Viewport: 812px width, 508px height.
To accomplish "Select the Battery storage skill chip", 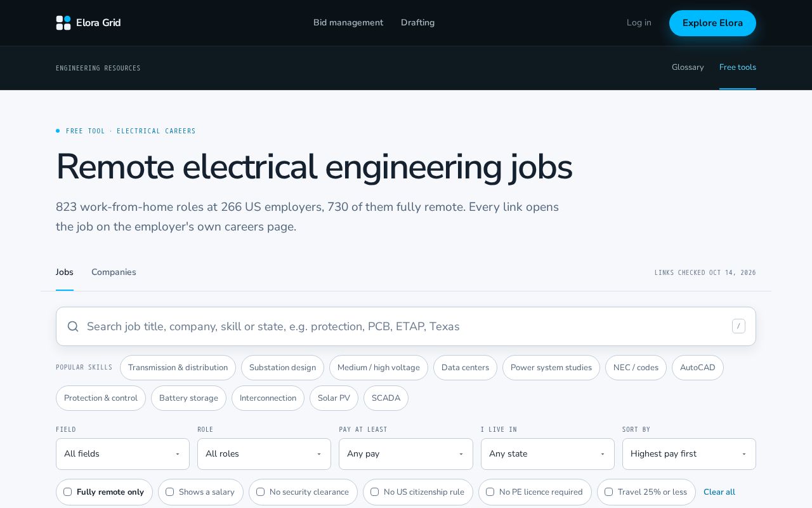I will click(x=188, y=398).
